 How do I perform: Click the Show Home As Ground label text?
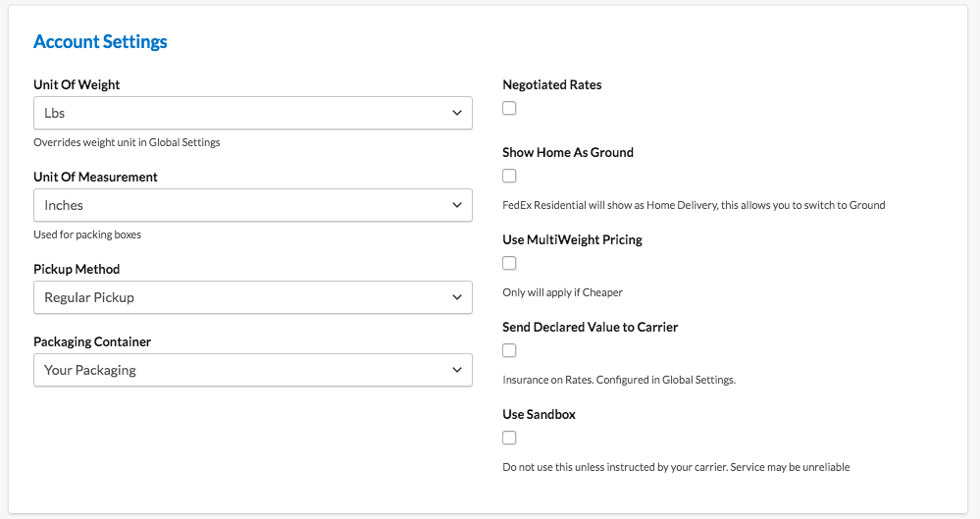point(568,153)
